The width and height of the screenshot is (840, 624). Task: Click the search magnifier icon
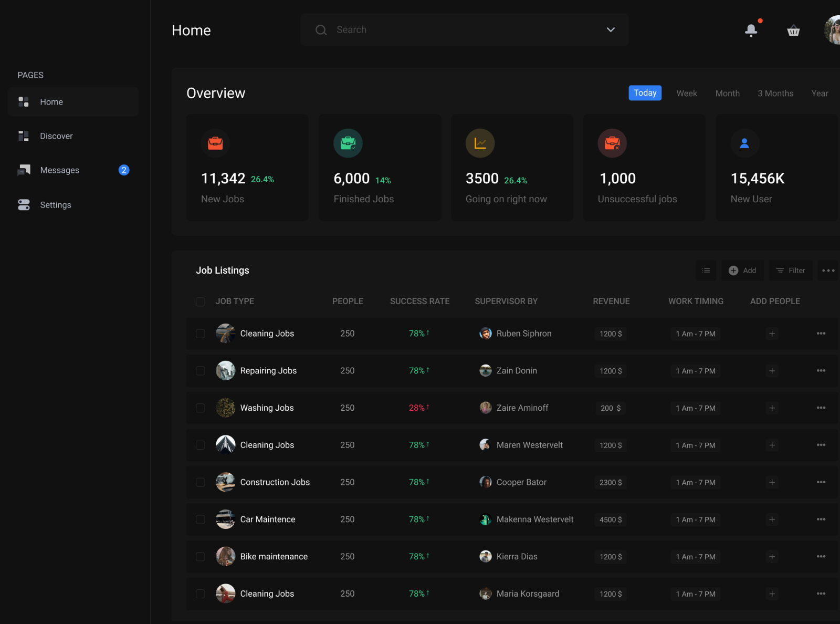click(321, 30)
